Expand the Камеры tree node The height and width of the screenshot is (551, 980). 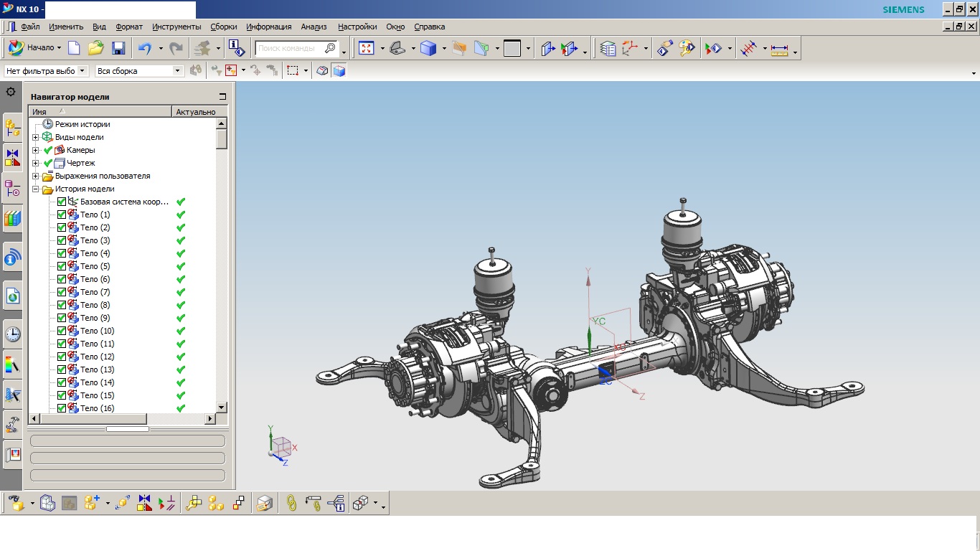[36, 150]
